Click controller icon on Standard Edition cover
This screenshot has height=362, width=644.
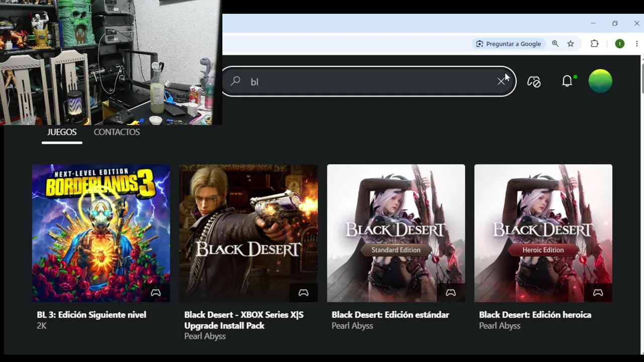(451, 293)
